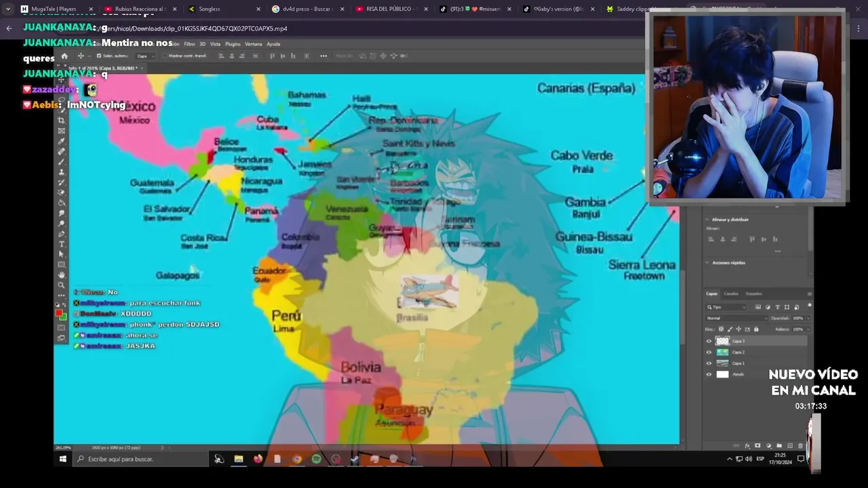The height and width of the screenshot is (488, 868).
Task: Select the Zoom magnifier tool
Action: click(61, 285)
